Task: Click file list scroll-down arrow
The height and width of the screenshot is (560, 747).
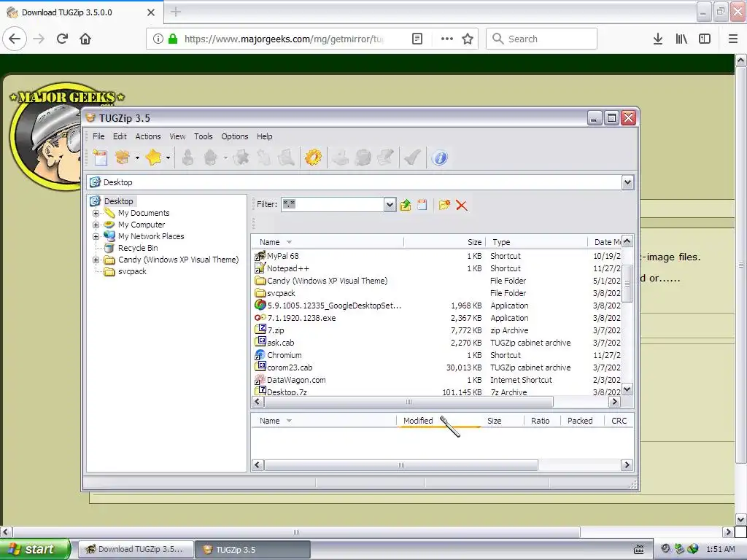Action: 627,389
